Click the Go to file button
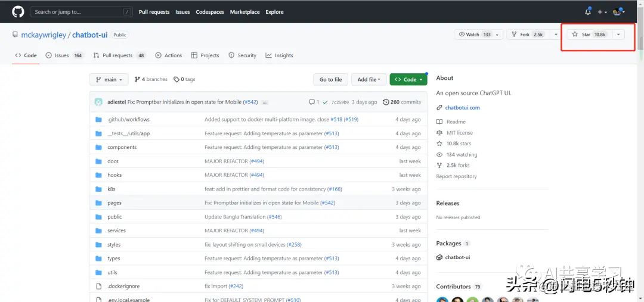644x302 pixels. pos(330,80)
